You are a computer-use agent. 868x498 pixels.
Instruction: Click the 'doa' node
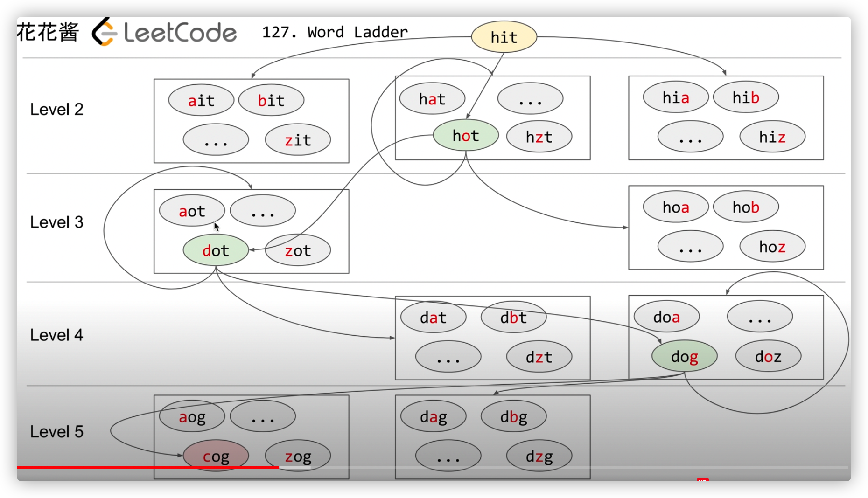pyautogui.click(x=666, y=317)
